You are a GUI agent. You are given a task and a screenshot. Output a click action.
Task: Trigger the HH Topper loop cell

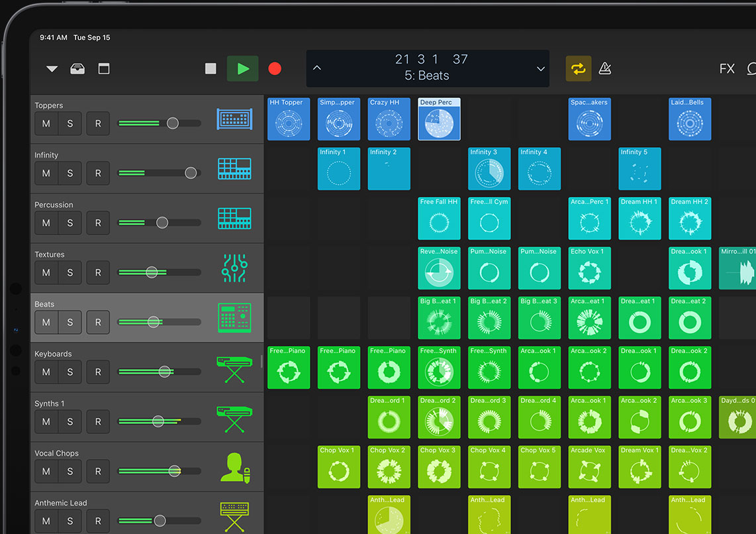click(289, 119)
